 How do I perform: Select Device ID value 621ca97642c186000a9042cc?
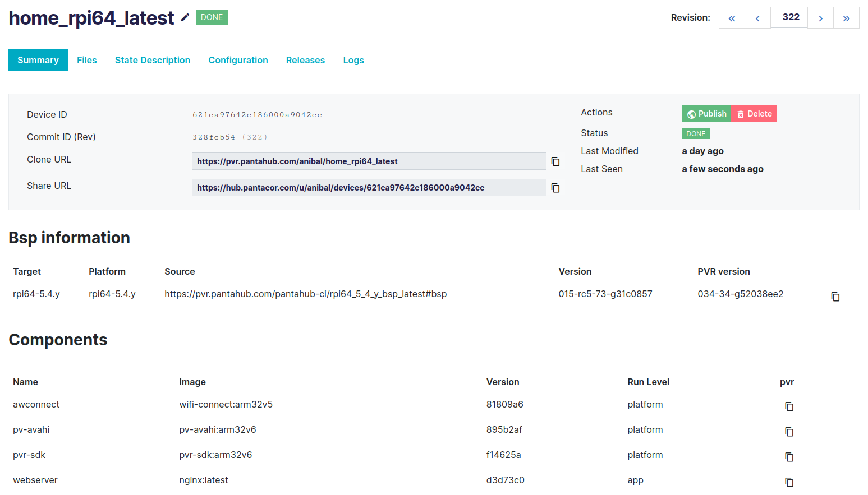click(257, 115)
